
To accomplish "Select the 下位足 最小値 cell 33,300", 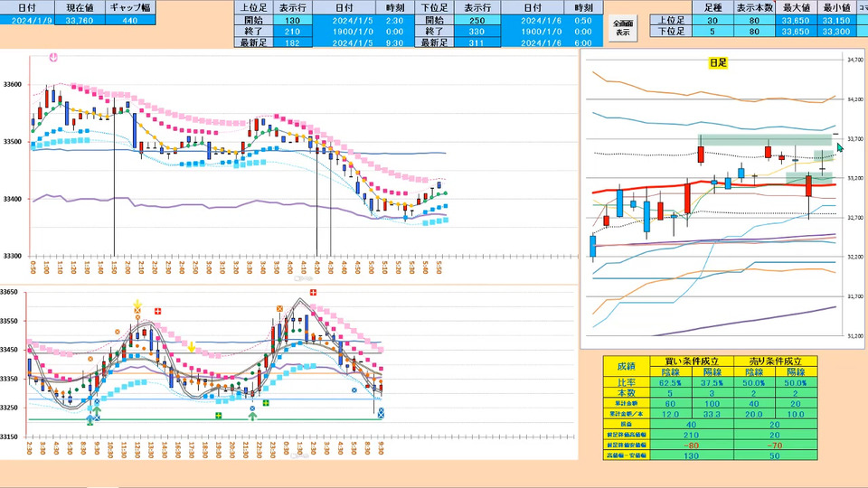I will pyautogui.click(x=836, y=32).
